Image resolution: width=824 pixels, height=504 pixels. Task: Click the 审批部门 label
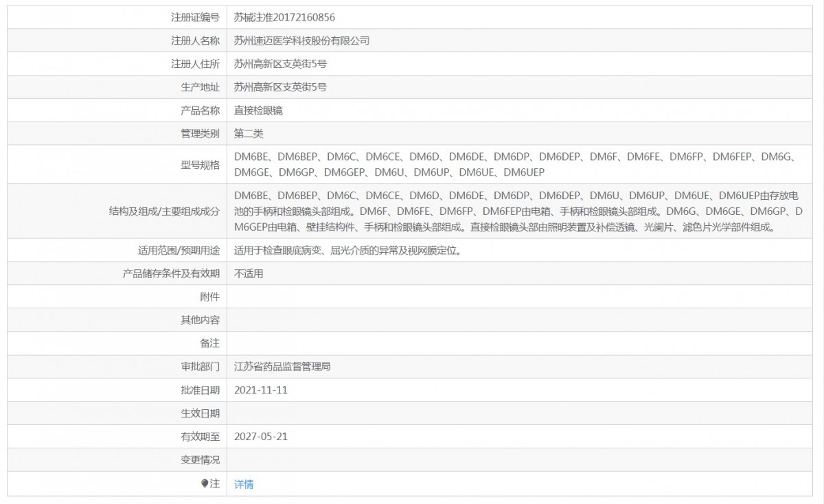200,367
